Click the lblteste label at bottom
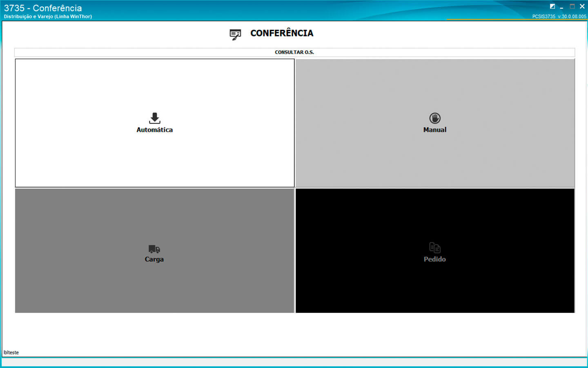The height and width of the screenshot is (368, 588). pyautogui.click(x=11, y=352)
